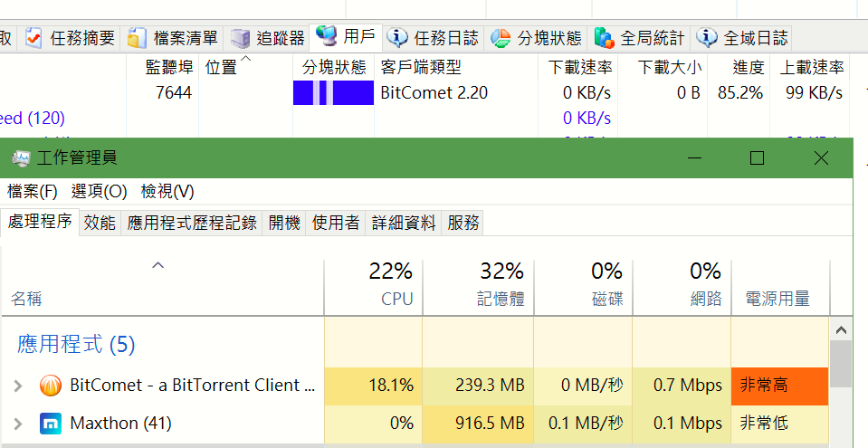Sort processes by 網路 column
The height and width of the screenshot is (448, 868).
(x=682, y=288)
